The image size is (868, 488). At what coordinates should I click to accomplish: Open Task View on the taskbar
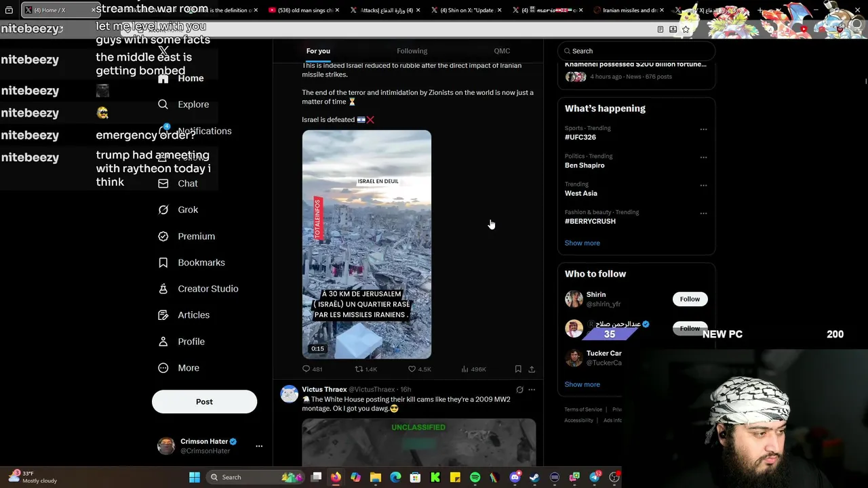click(316, 477)
